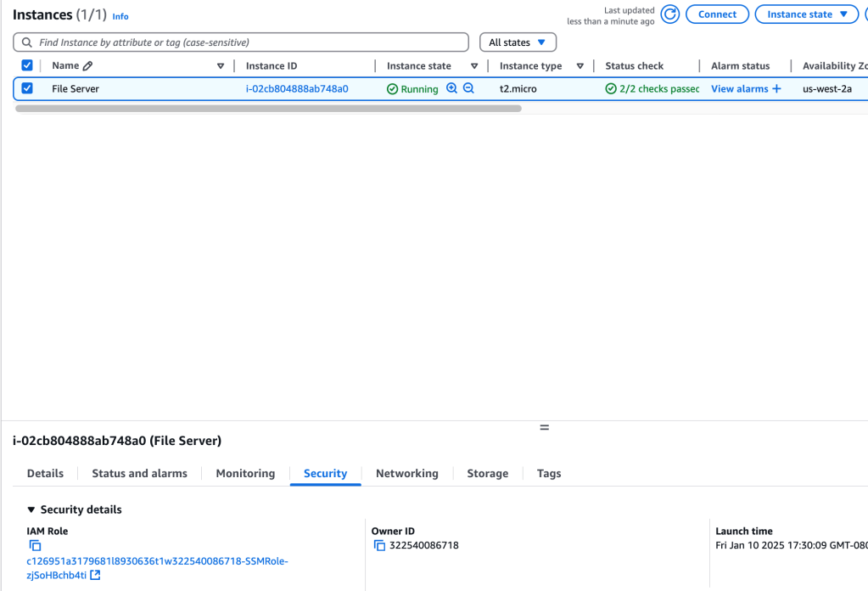Screen dimensions: 868x591
Task: Open the Instance state dropdown menu
Action: click(806, 14)
